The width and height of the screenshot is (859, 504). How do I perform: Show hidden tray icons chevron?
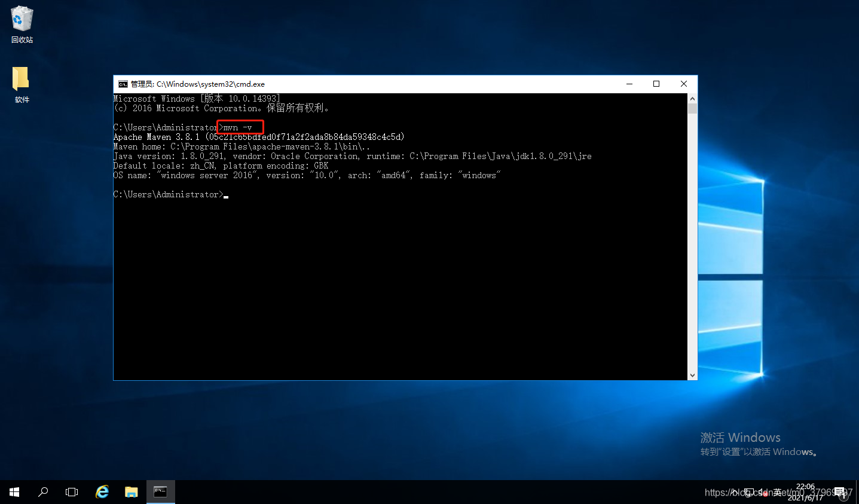coord(735,493)
